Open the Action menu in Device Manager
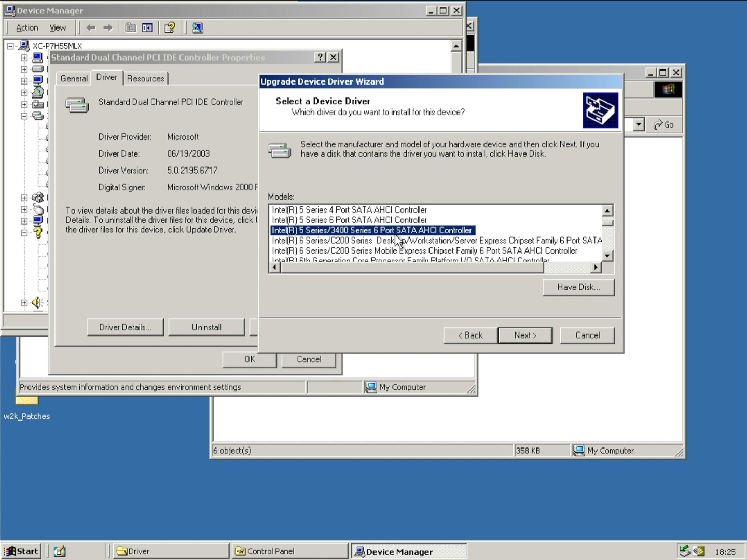747x560 pixels. (27, 28)
